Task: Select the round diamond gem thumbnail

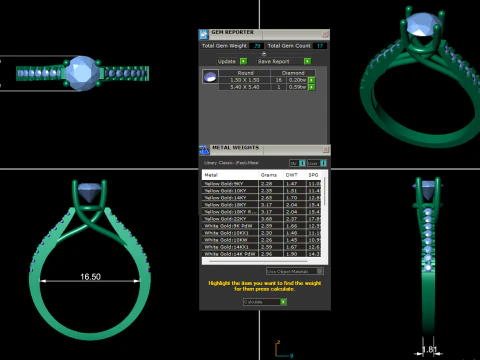Action: tap(210, 77)
